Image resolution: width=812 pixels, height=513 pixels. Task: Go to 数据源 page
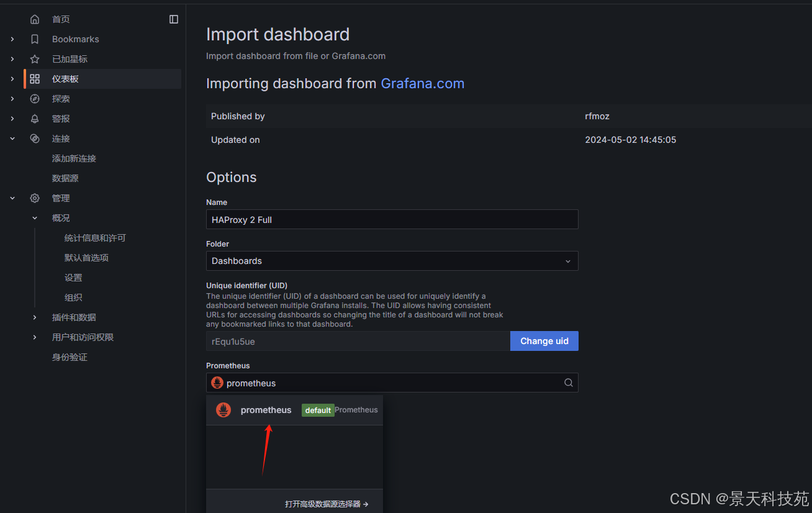click(65, 178)
